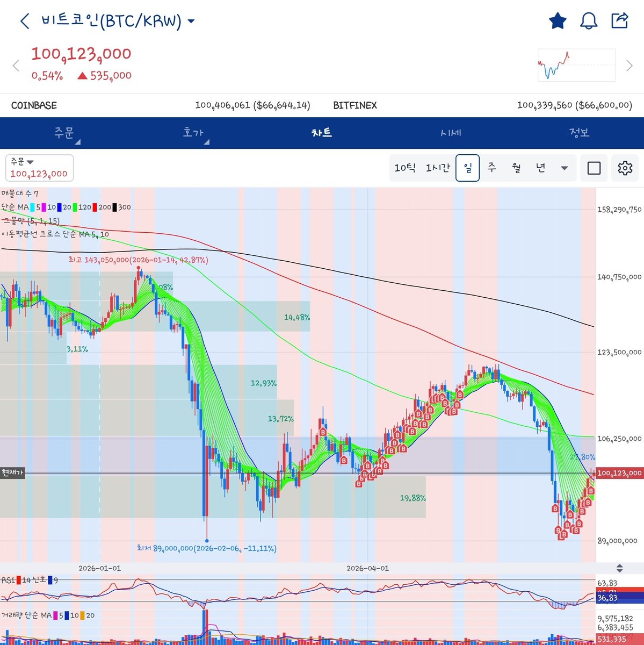Tap the share icon
This screenshot has height=645, width=644.
click(620, 20)
